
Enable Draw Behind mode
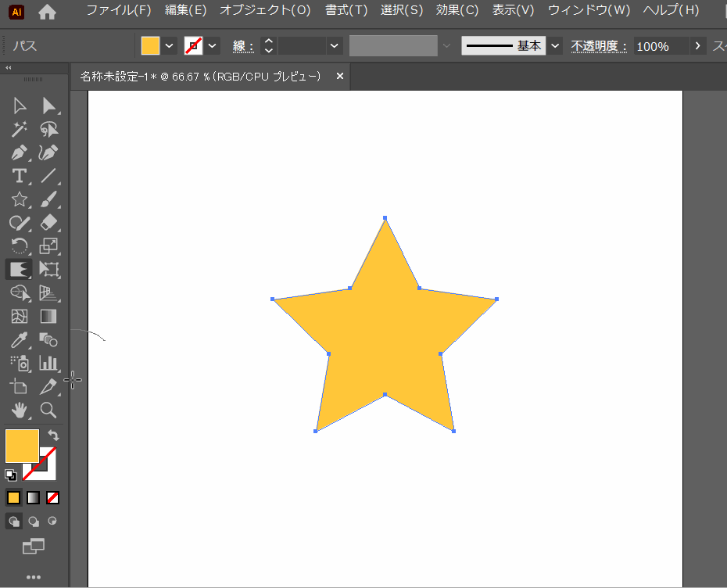click(x=34, y=522)
